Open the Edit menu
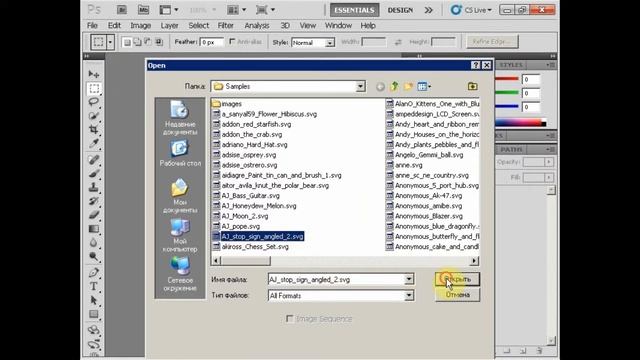Viewport: 640px width, 360px height. pyautogui.click(x=114, y=25)
